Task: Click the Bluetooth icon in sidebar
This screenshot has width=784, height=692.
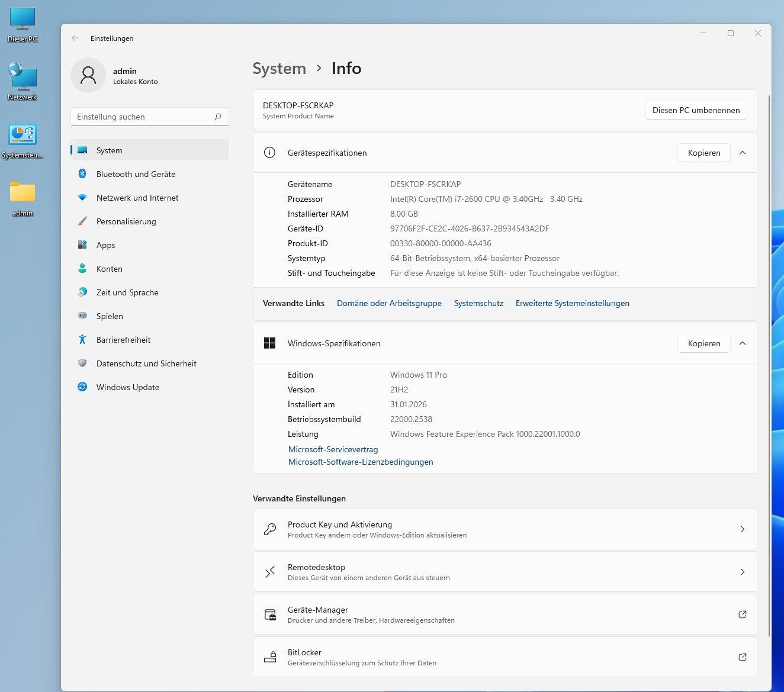Action: 82,174
